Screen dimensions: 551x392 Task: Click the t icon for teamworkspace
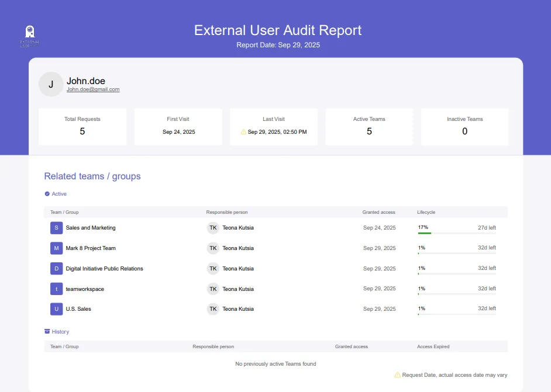57,289
